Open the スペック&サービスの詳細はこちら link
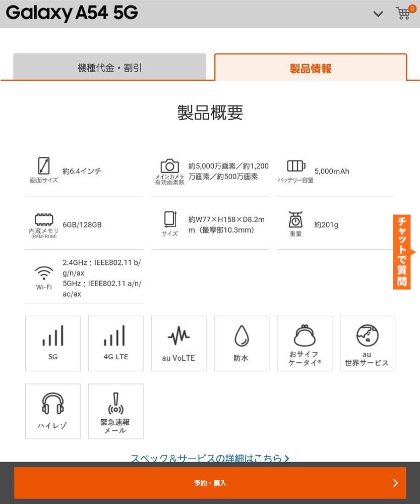420x504 pixels. point(210,458)
